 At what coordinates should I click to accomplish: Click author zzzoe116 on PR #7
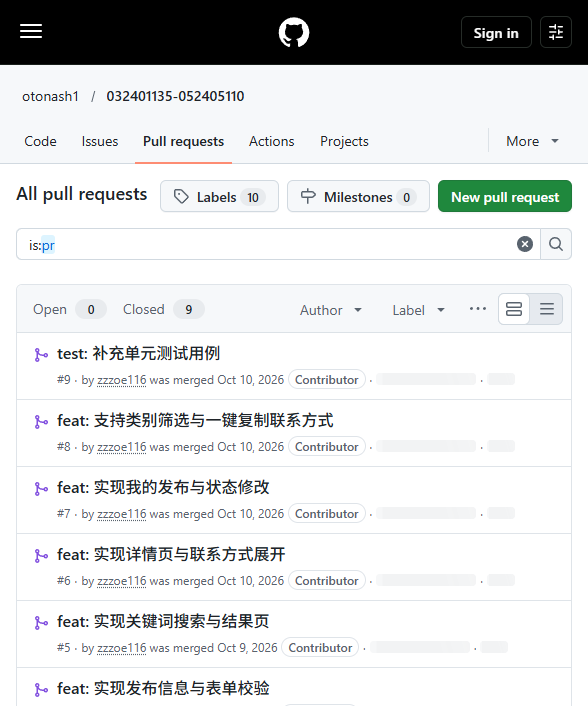122,514
